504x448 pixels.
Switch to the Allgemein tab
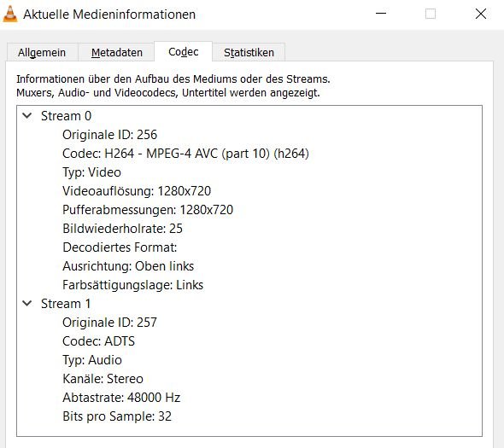(42, 52)
